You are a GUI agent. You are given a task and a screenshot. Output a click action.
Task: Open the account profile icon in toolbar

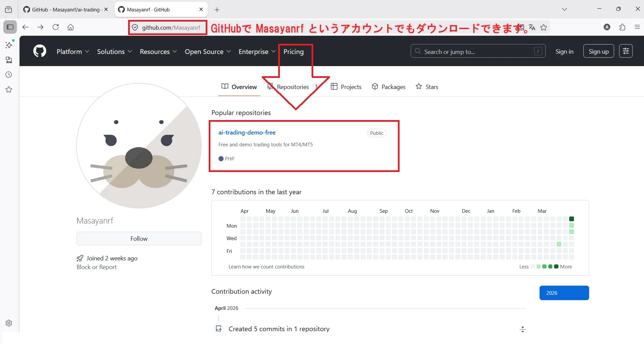607,27
